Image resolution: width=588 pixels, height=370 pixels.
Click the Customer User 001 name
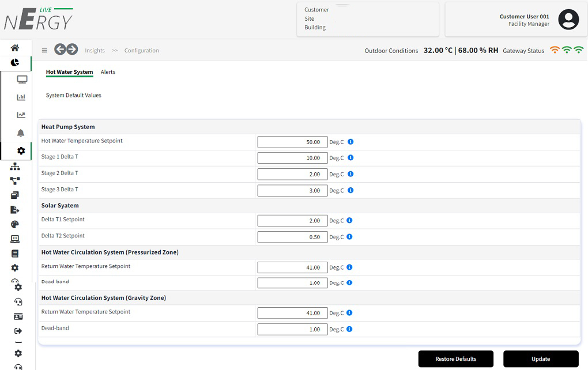[524, 17]
